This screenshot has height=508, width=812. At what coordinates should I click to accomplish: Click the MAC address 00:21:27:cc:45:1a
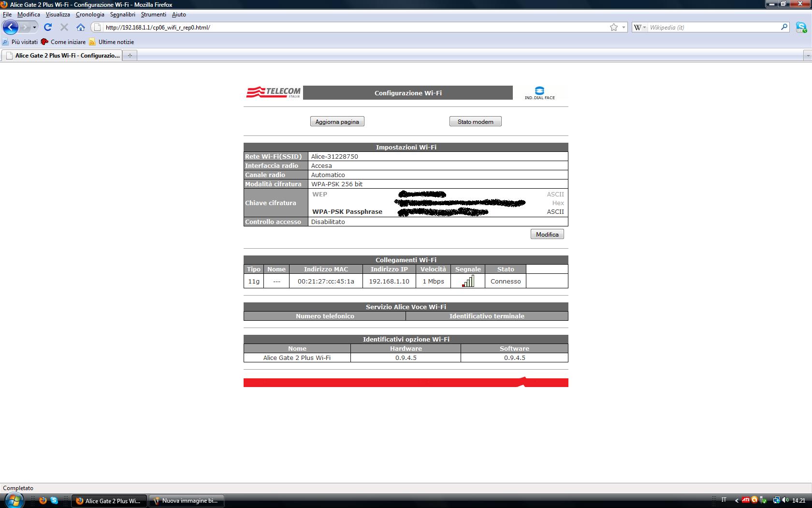tap(326, 281)
